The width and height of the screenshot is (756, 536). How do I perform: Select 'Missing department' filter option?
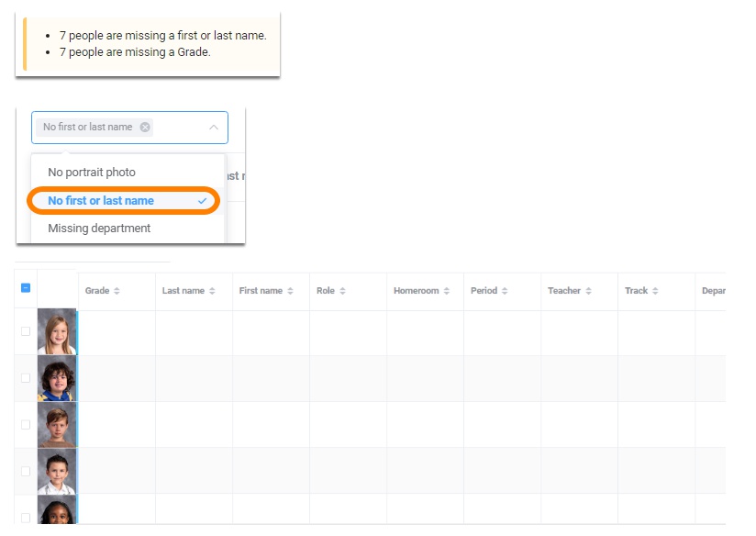tap(99, 229)
